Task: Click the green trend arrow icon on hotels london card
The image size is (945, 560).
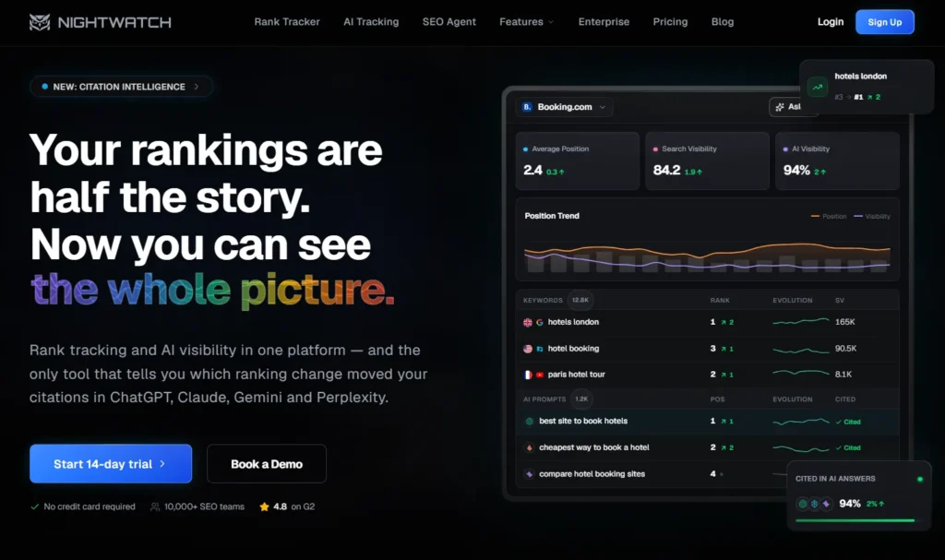Action: (x=818, y=87)
